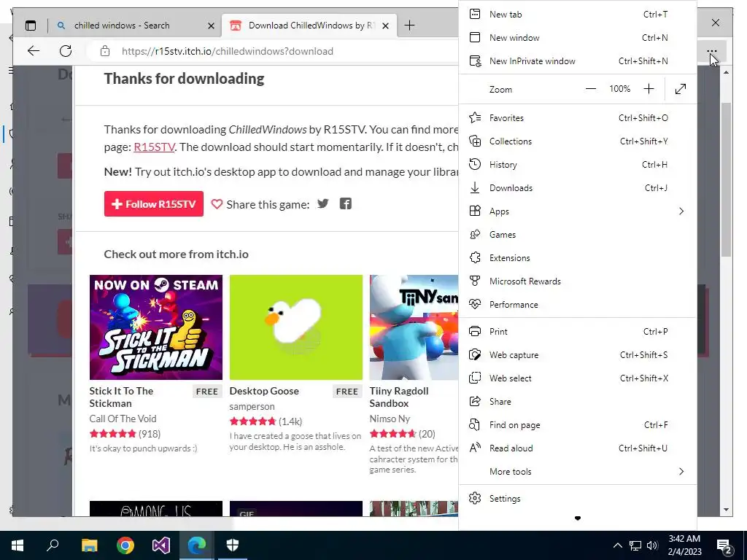Open Collections menu entry
The image size is (747, 560).
tap(578, 141)
